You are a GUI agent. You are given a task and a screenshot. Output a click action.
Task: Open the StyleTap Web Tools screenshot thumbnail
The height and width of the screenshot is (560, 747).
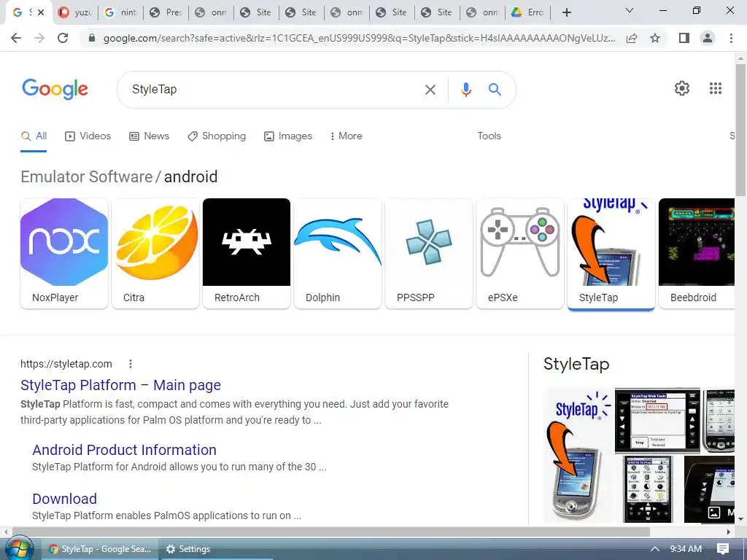657,421
